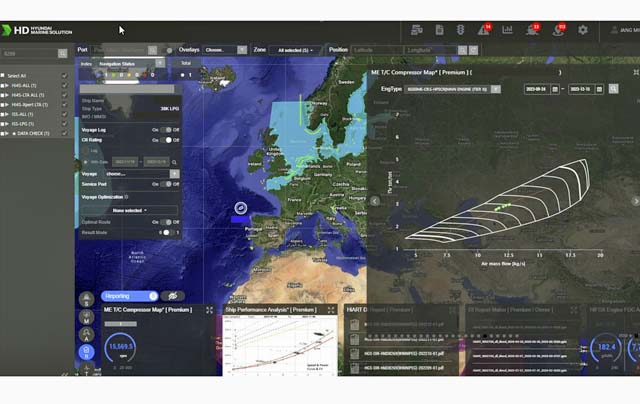This screenshot has width=640, height=404.
Task: Click the hidden-eye icon next to Reporting
Action: [x=174, y=296]
